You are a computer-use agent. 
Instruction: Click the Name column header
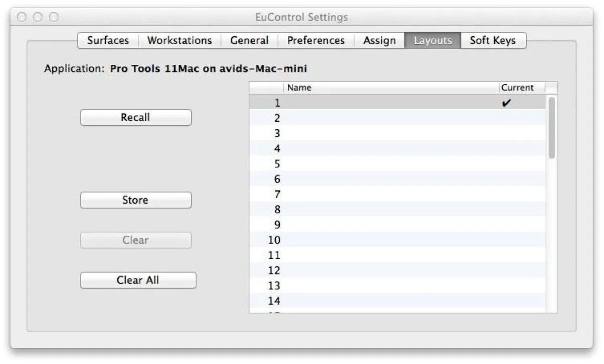[392, 87]
